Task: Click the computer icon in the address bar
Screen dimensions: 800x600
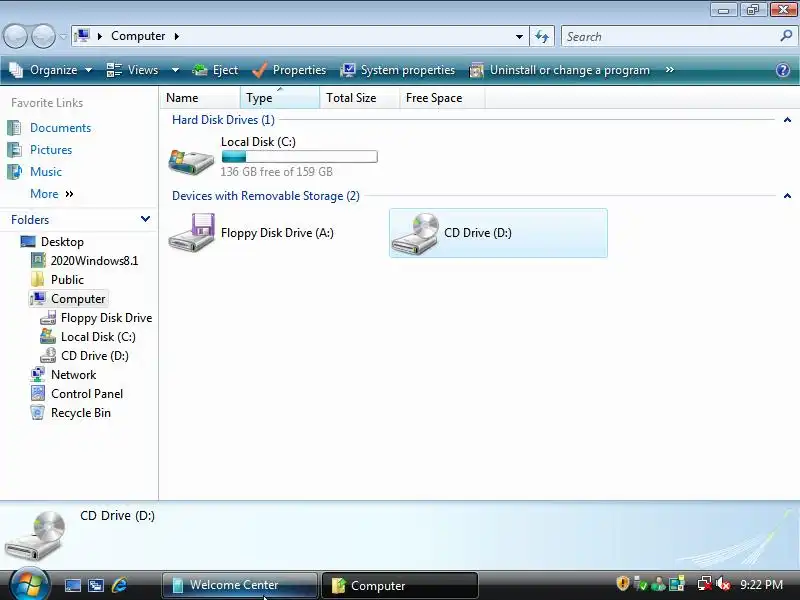Action: [x=82, y=36]
